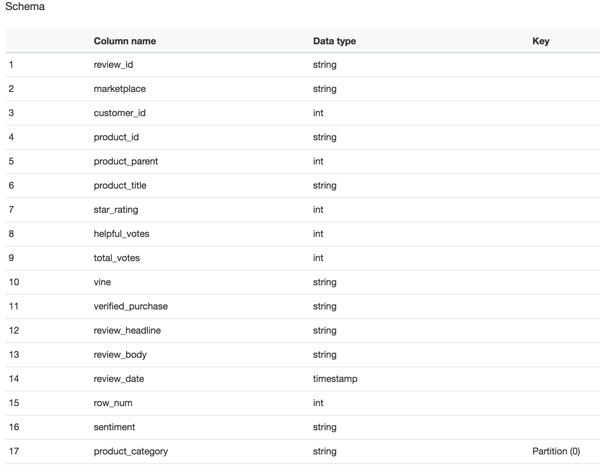The width and height of the screenshot is (600, 465).
Task: Select the review_id column name
Action: [x=113, y=65]
